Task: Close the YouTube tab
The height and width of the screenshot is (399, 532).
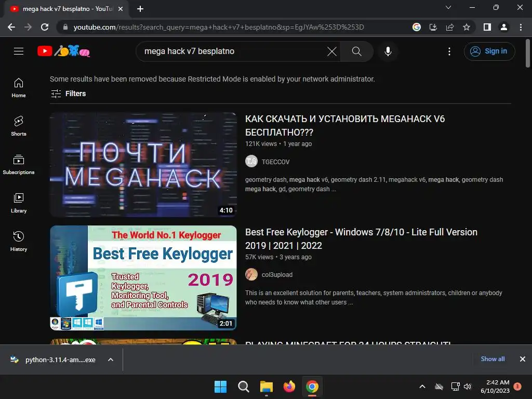Action: tap(121, 9)
